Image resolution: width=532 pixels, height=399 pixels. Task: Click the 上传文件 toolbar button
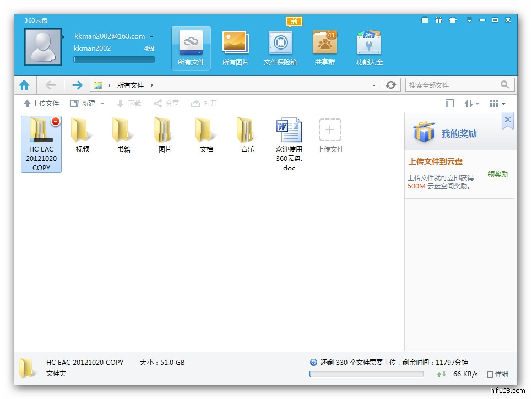tap(41, 104)
